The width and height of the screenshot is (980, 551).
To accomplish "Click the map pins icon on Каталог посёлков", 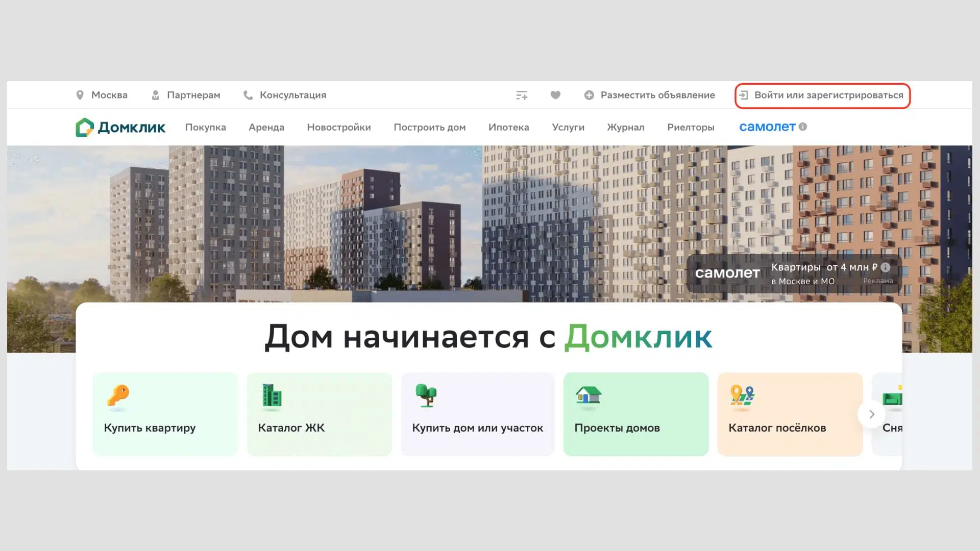I will [742, 397].
